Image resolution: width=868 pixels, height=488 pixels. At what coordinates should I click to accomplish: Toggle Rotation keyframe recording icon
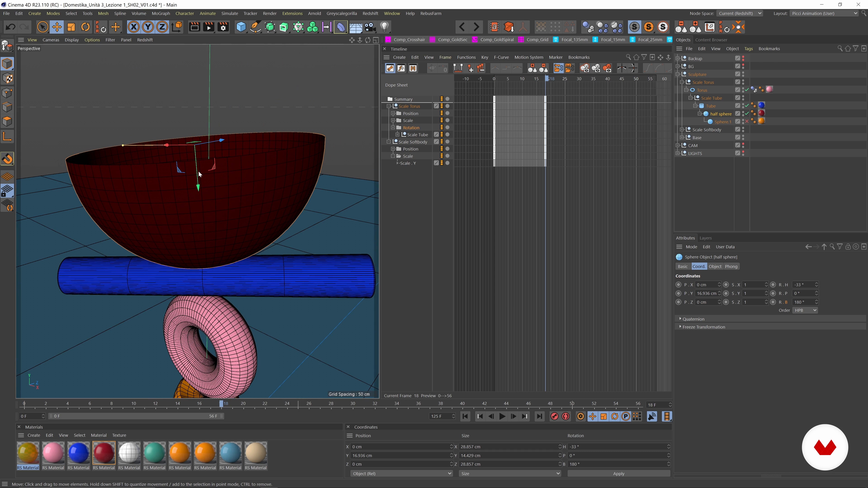tap(615, 417)
